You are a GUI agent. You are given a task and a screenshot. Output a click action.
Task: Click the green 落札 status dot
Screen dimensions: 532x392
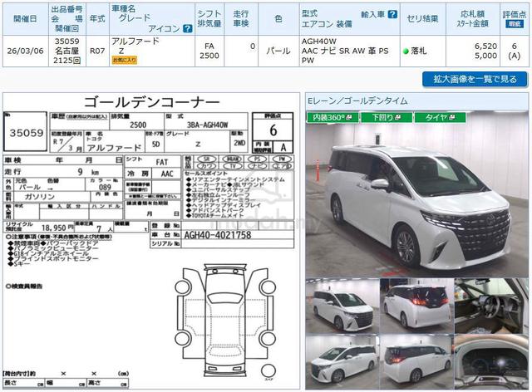(405, 51)
